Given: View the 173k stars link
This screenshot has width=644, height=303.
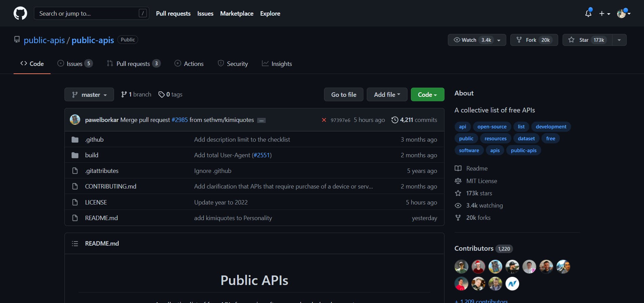Looking at the screenshot, I should point(473,193).
